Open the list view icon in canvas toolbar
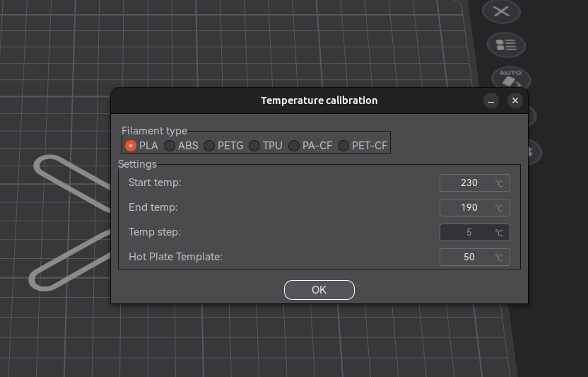This screenshot has height=377, width=588. 506,45
